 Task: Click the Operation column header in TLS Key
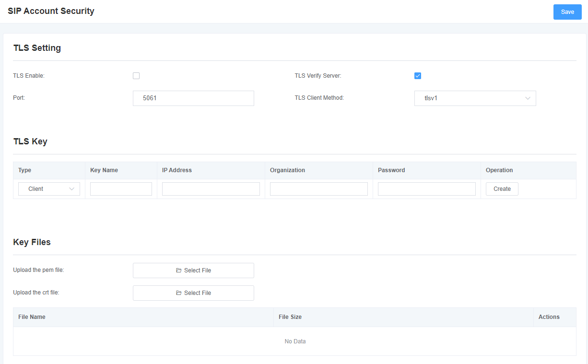click(499, 170)
